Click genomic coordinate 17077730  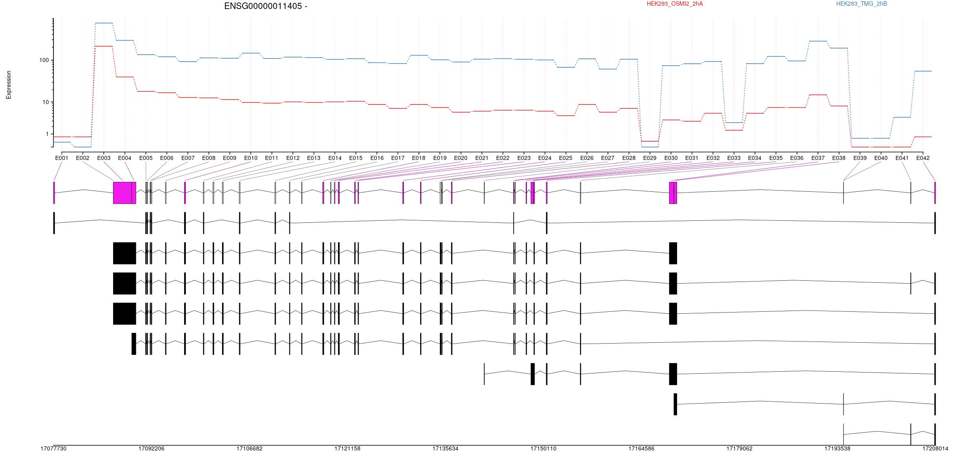click(x=53, y=449)
